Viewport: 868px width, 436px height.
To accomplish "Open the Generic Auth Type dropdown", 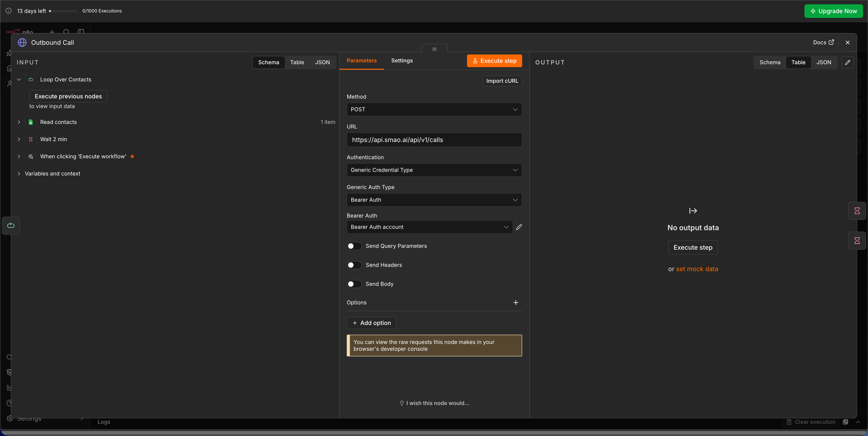I will pos(434,200).
